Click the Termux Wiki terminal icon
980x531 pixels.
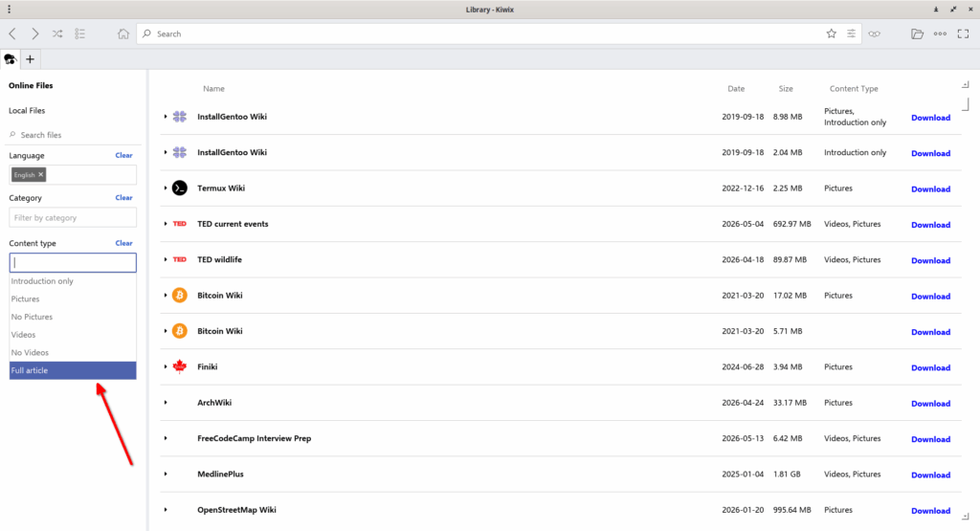[179, 188]
